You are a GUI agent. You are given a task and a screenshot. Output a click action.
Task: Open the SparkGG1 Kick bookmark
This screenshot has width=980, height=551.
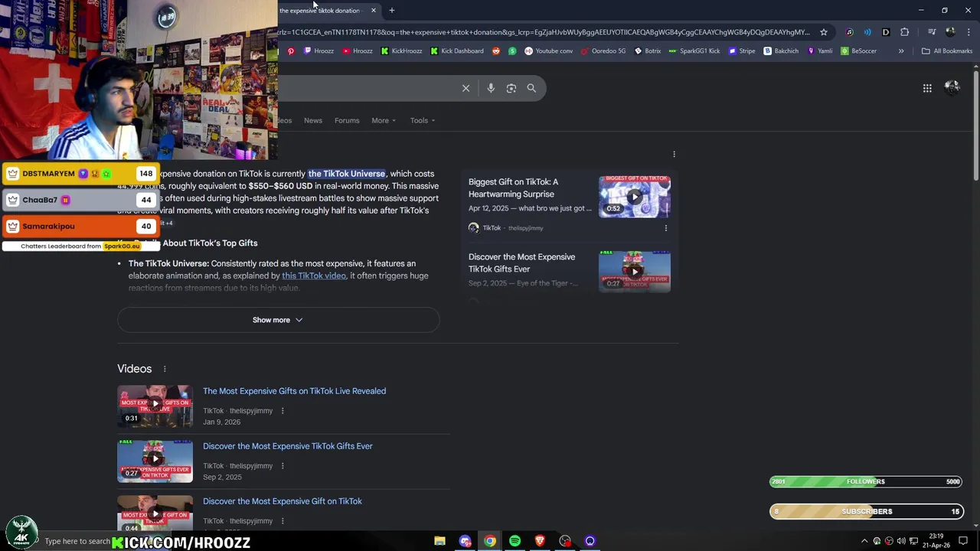pyautogui.click(x=694, y=51)
